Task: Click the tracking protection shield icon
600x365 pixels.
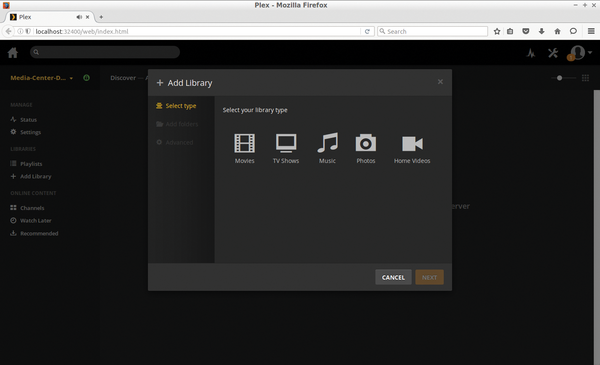Action: click(28, 31)
